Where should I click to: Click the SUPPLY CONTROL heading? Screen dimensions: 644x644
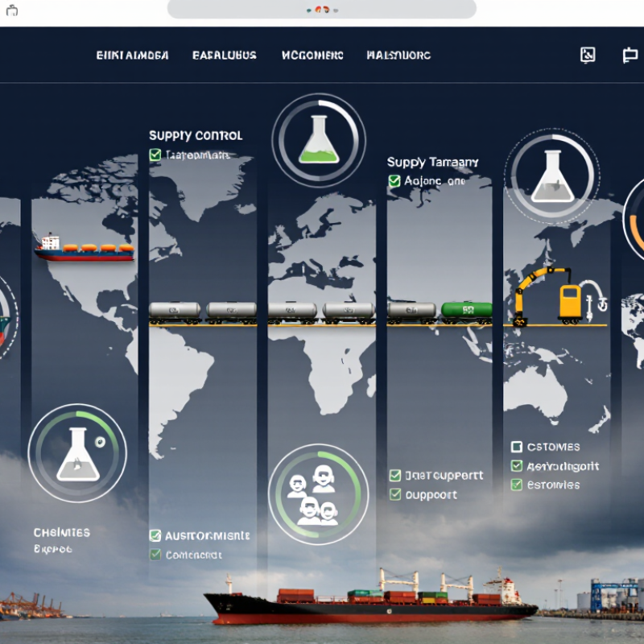(x=196, y=135)
